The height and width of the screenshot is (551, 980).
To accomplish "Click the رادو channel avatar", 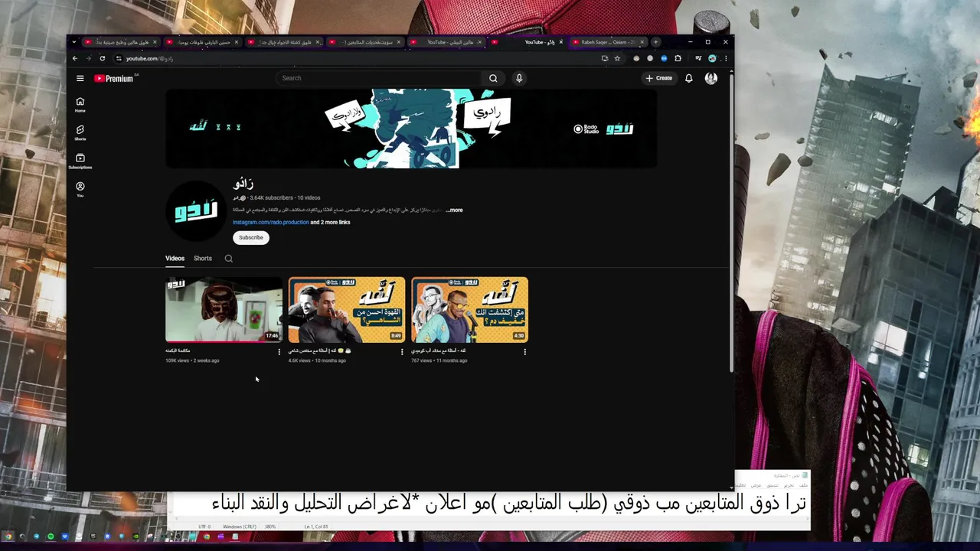I will coord(196,210).
